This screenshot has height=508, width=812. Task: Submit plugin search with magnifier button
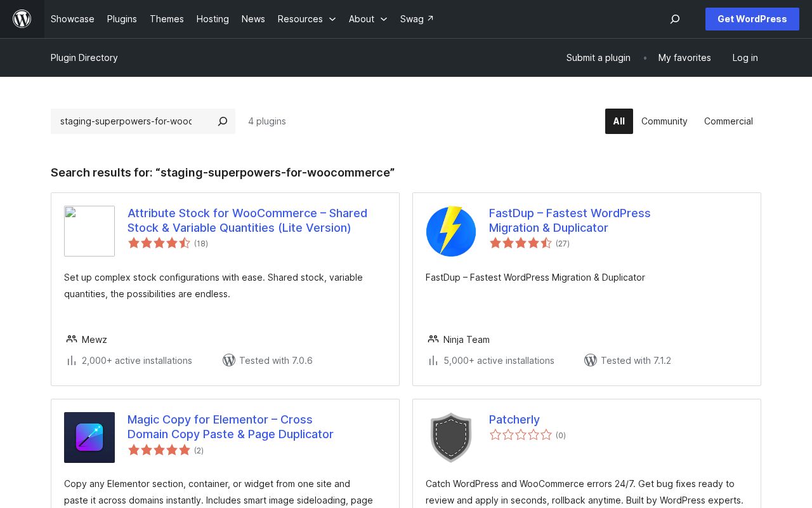tap(222, 121)
